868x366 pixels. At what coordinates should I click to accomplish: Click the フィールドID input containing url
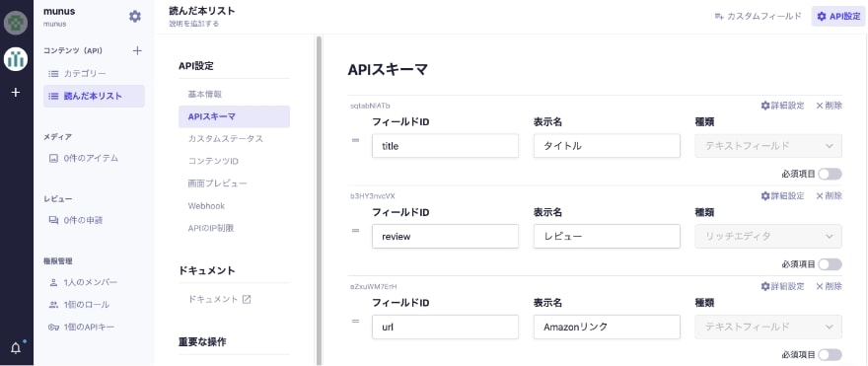445,328
